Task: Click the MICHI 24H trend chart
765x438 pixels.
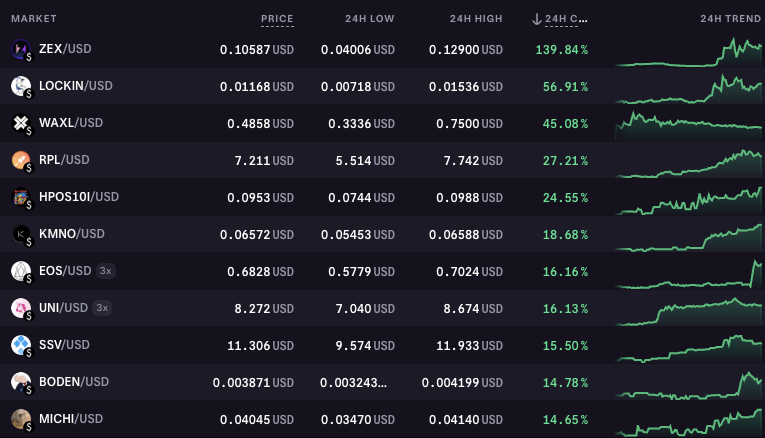Action: tap(688, 422)
